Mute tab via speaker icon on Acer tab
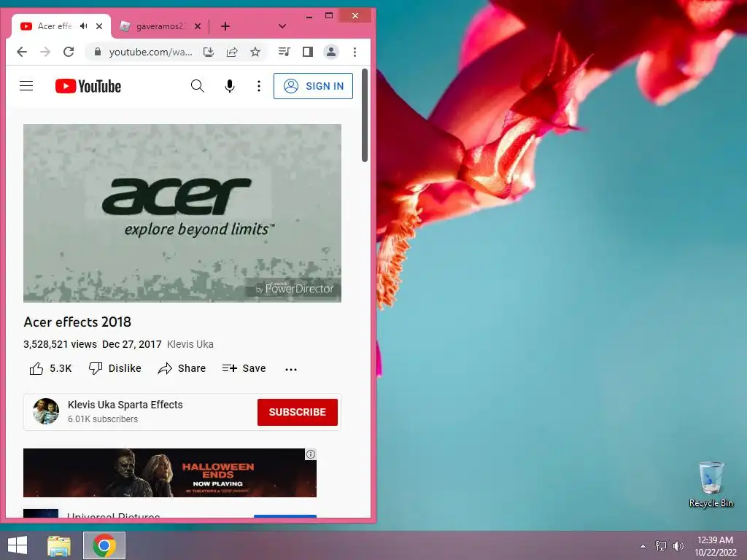This screenshot has width=747, height=560. pyautogui.click(x=84, y=26)
